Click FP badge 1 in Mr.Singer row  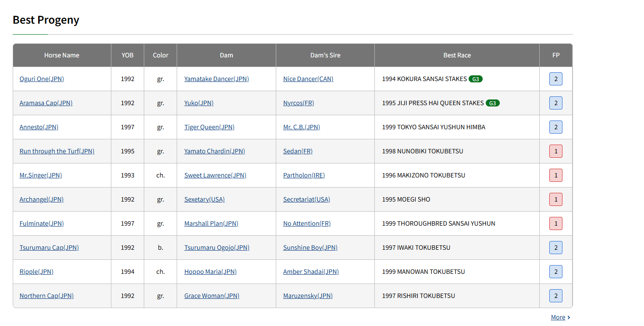point(556,175)
